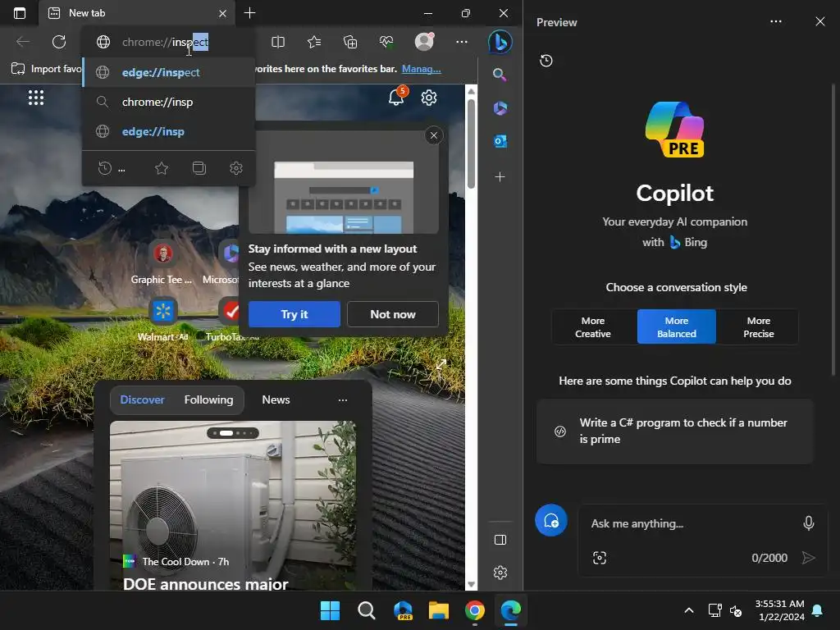This screenshot has height=630, width=840.
Task: Click Import favorites on favorites bar
Action: click(47, 69)
